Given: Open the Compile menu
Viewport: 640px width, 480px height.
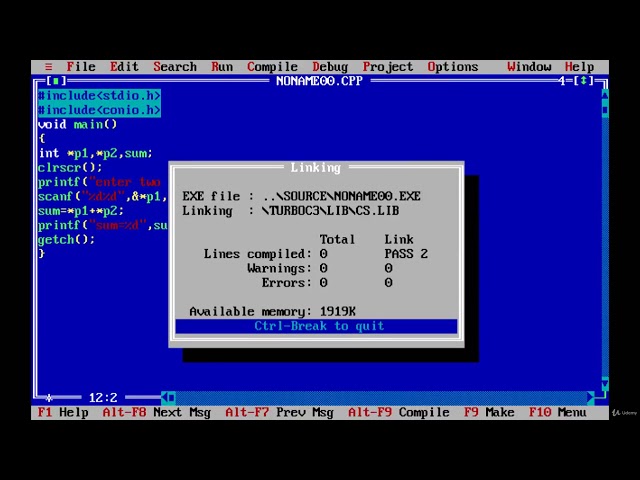Looking at the screenshot, I should click(x=272, y=67).
